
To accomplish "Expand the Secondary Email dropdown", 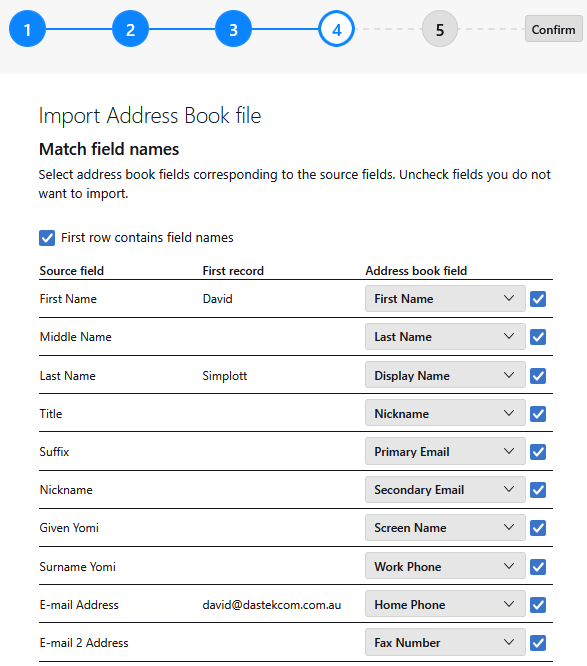I will tap(445, 490).
